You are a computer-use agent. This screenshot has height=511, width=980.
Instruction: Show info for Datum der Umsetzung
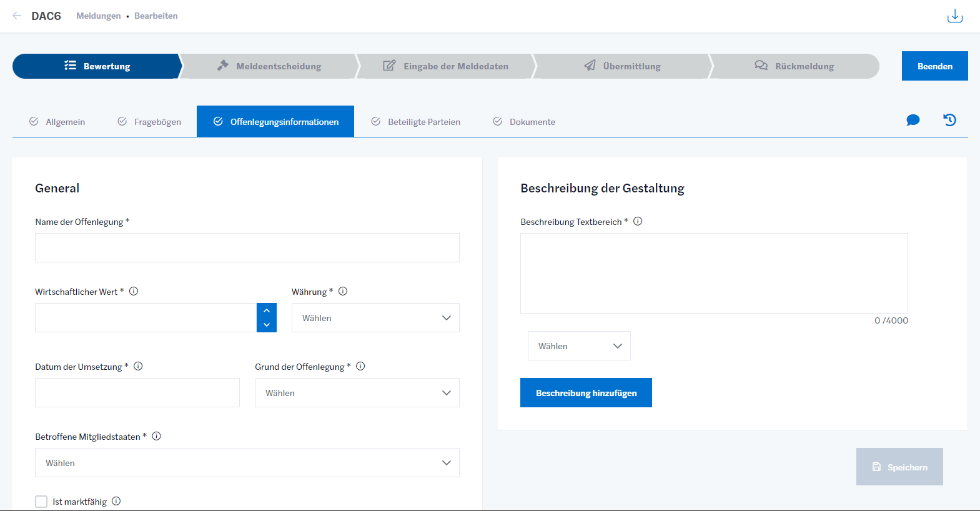pos(138,366)
